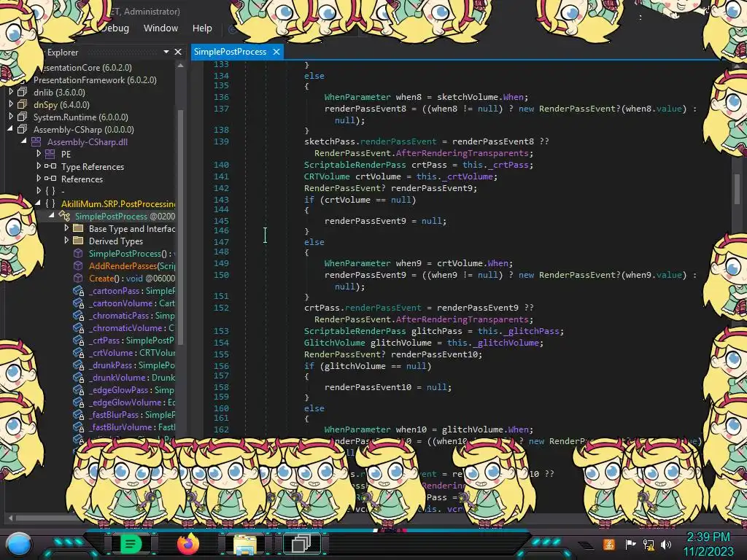This screenshot has width=747, height=560.
Task: Click the _chromaticPass field icon
Action: [79, 316]
